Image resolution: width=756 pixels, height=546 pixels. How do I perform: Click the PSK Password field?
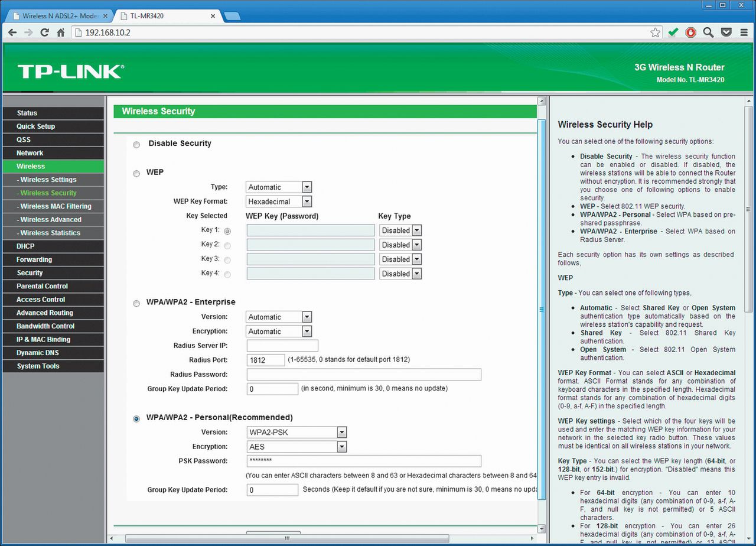click(364, 461)
